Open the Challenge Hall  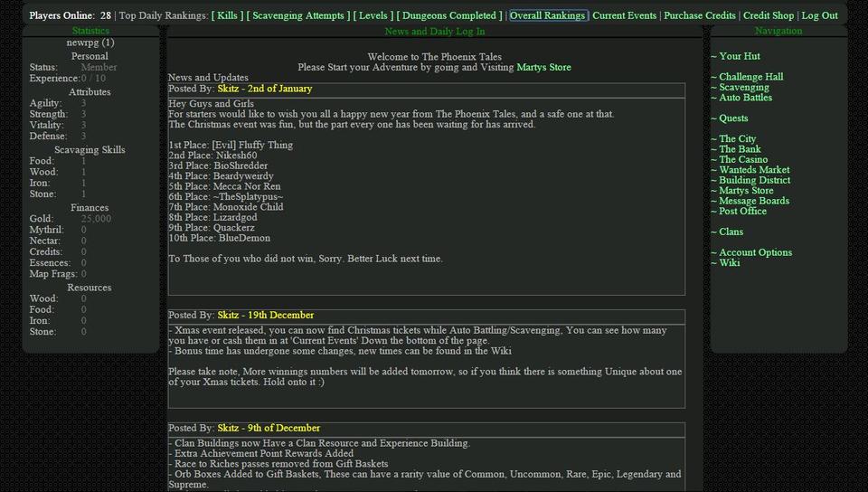pos(750,77)
